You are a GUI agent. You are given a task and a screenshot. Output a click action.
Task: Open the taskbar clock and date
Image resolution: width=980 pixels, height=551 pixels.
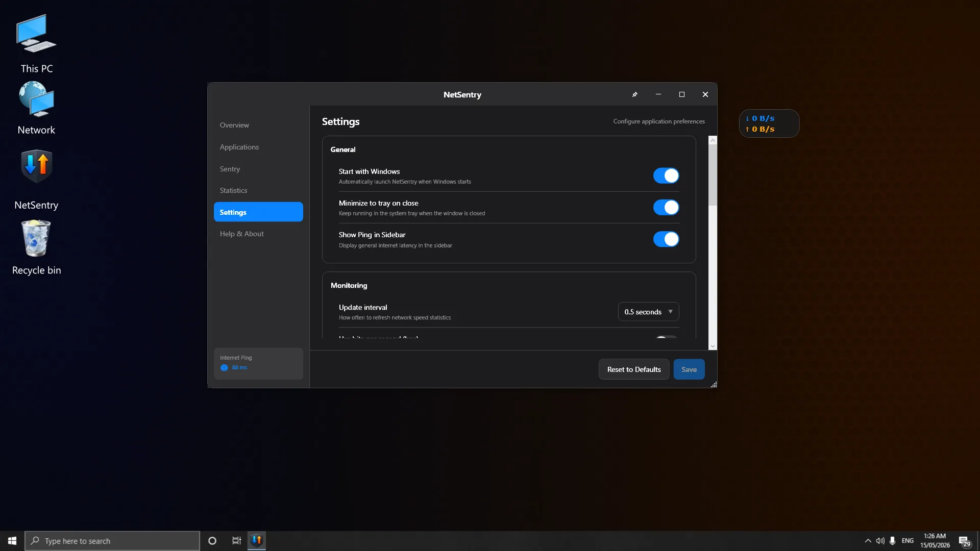click(x=935, y=541)
